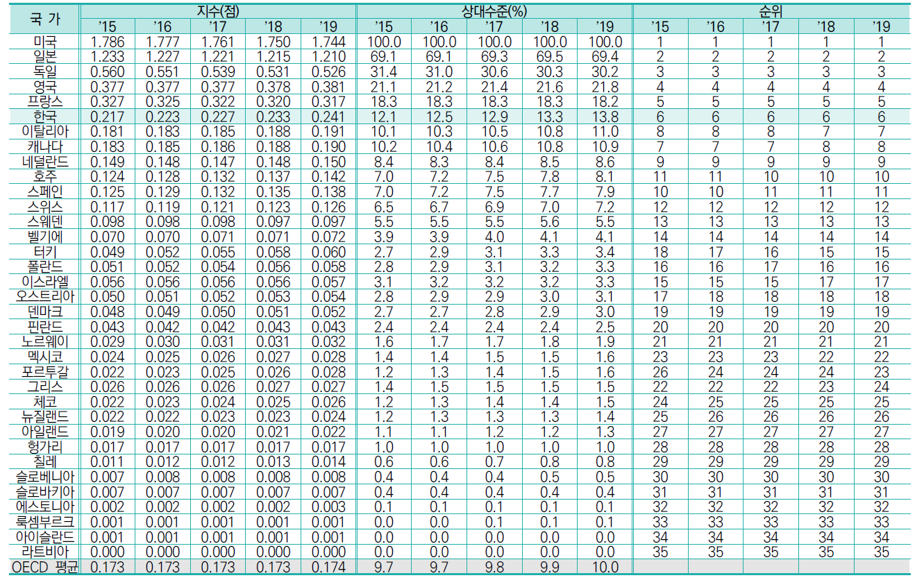Image resolution: width=924 pixels, height=587 pixels.
Task: Click the 캐나다 row label
Action: tap(44, 146)
